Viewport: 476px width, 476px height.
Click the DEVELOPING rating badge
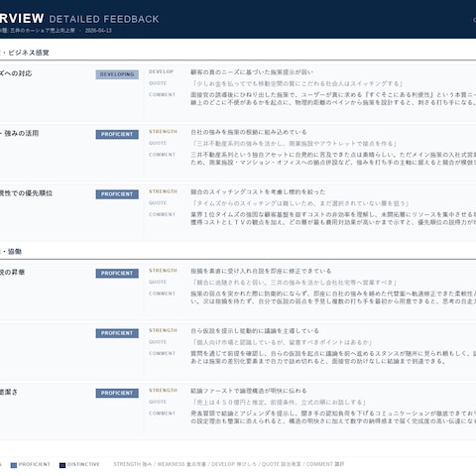(x=117, y=74)
